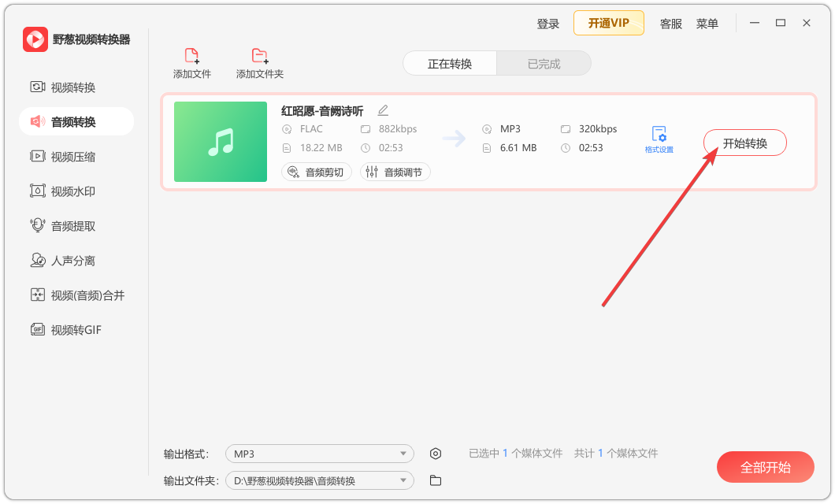This screenshot has height=504, width=835.
Task: Expand the 输出格式 MP3 dropdown
Action: (319, 453)
